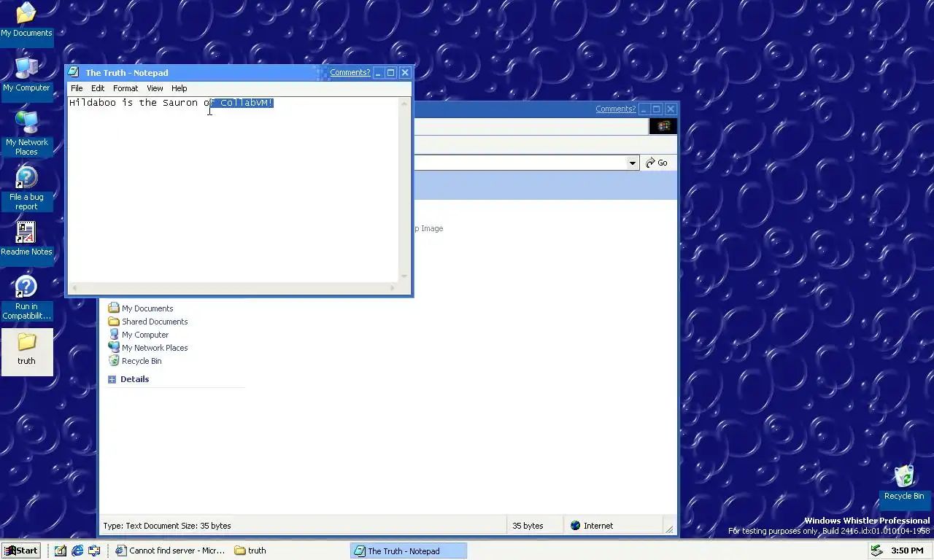Click the Notepad vertical scrollbar up arrow
Screen dimensions: 934x560
pyautogui.click(x=405, y=103)
